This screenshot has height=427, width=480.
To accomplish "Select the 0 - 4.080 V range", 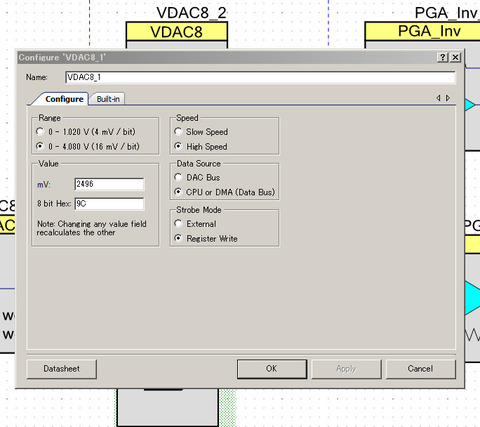I will click(40, 146).
